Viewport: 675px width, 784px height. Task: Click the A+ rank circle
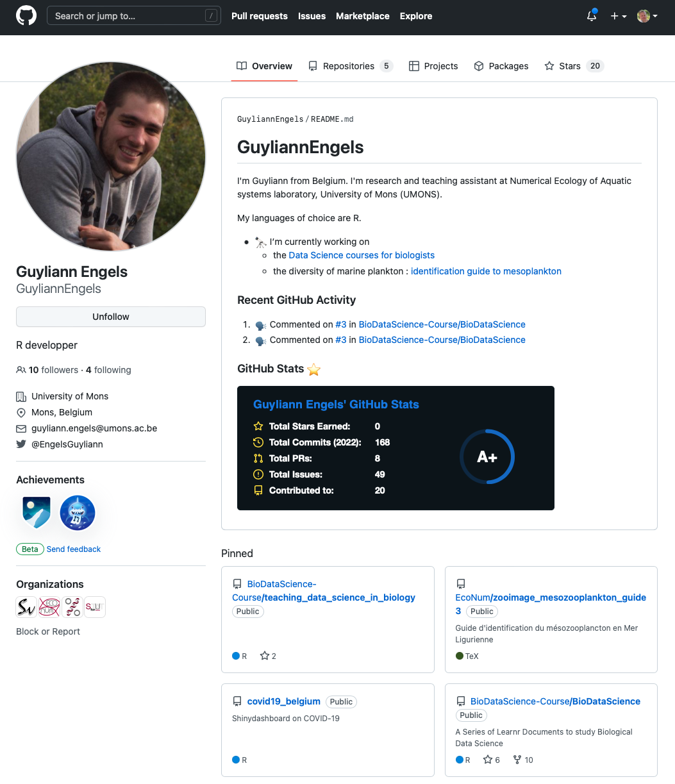(x=487, y=456)
